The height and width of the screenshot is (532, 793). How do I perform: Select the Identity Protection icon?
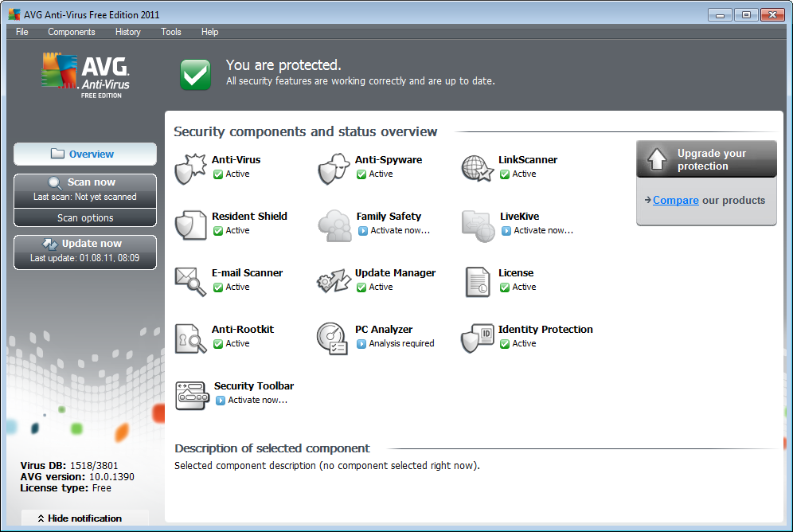pos(477,338)
